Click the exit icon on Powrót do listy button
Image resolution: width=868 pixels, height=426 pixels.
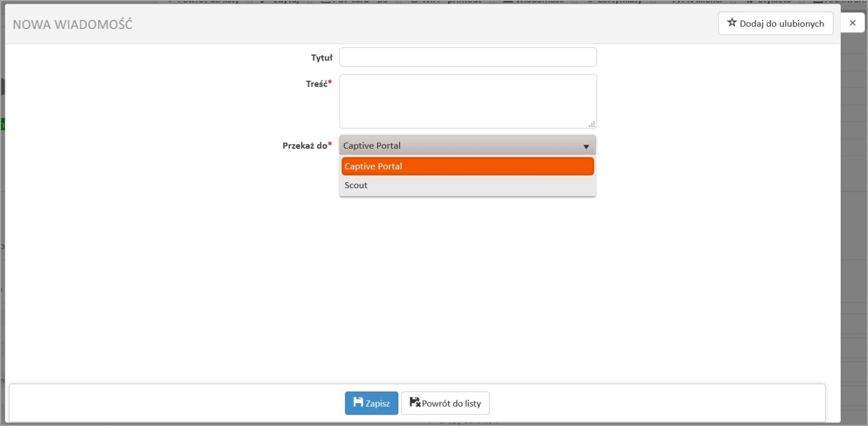(x=415, y=403)
